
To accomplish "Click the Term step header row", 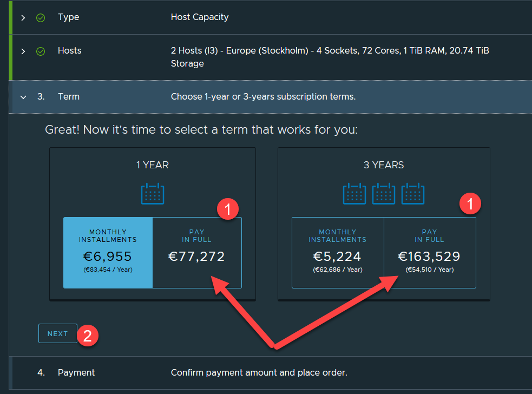I will pyautogui.click(x=263, y=97).
